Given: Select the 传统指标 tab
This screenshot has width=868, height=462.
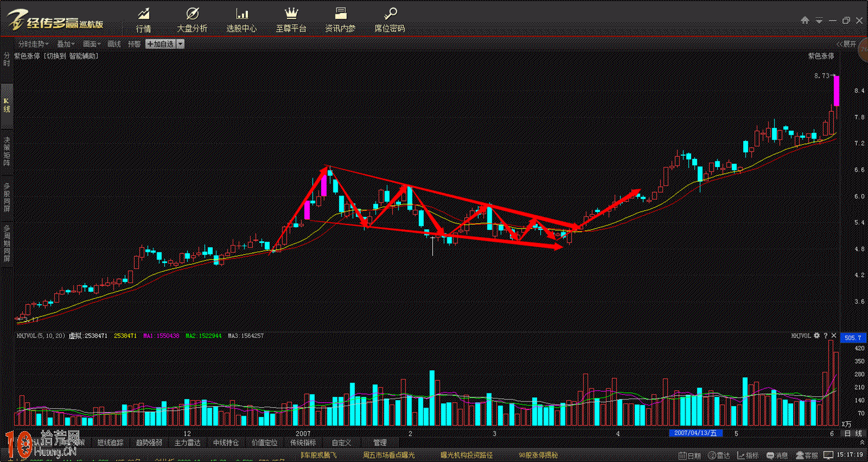Looking at the screenshot, I should (303, 443).
